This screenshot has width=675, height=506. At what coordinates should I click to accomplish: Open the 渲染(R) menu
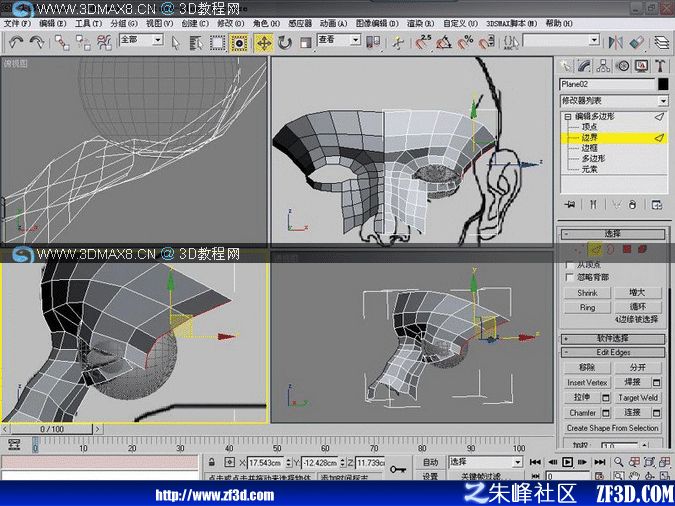(x=421, y=23)
